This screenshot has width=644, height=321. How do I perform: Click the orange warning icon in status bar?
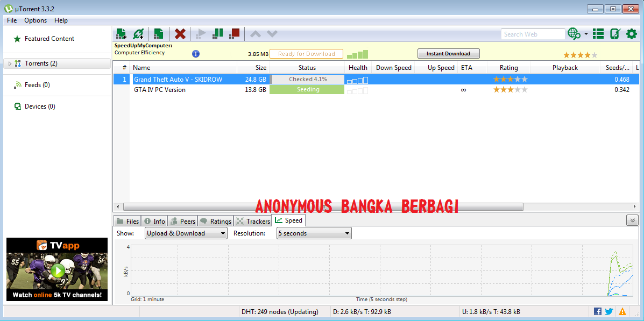tap(622, 311)
